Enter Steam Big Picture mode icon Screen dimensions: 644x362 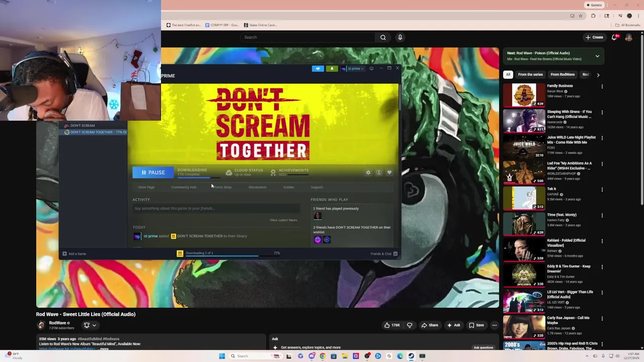click(371, 68)
